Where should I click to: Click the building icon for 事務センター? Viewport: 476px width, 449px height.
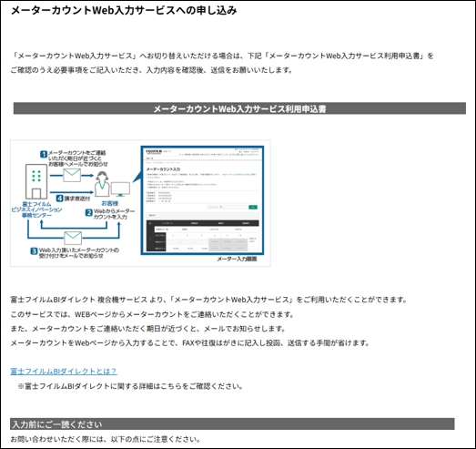point(36,181)
